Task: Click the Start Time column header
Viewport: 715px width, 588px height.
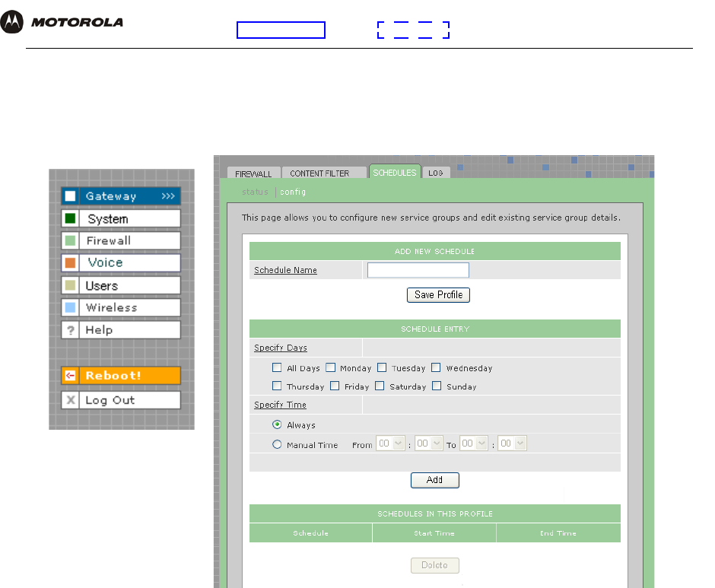Action: (434, 532)
